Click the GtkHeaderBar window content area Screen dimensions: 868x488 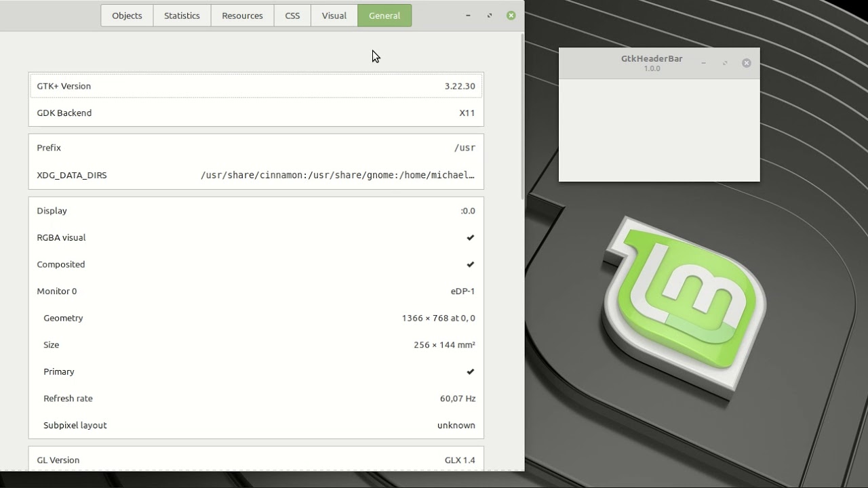point(659,130)
